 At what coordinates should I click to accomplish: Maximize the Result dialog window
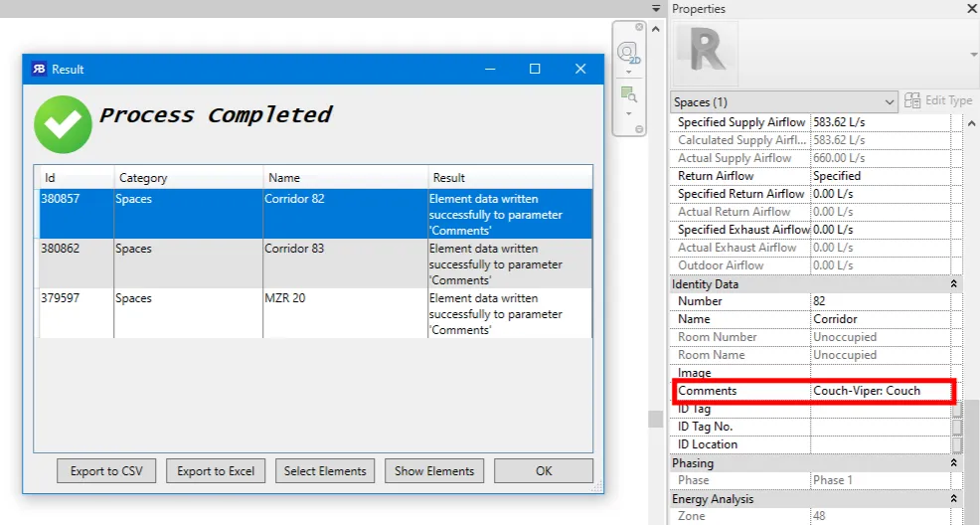point(535,69)
